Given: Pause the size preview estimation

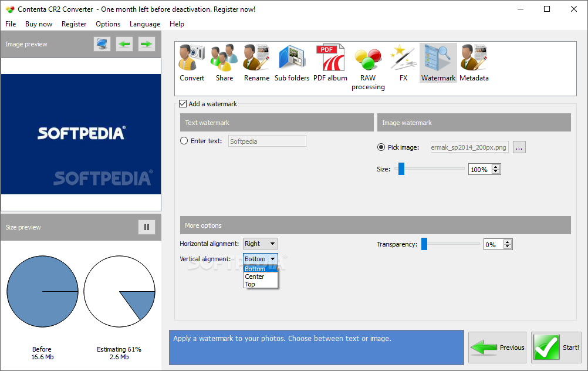Looking at the screenshot, I should [147, 227].
